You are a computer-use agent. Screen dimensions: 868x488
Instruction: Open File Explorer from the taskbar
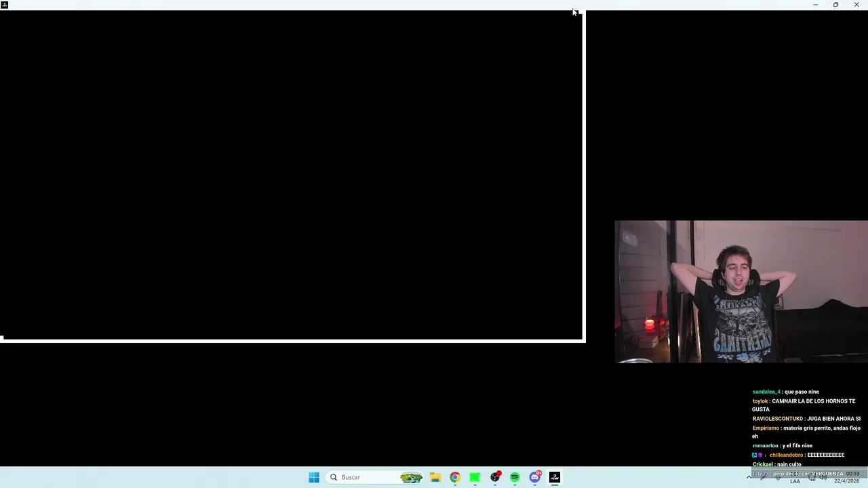click(x=435, y=477)
